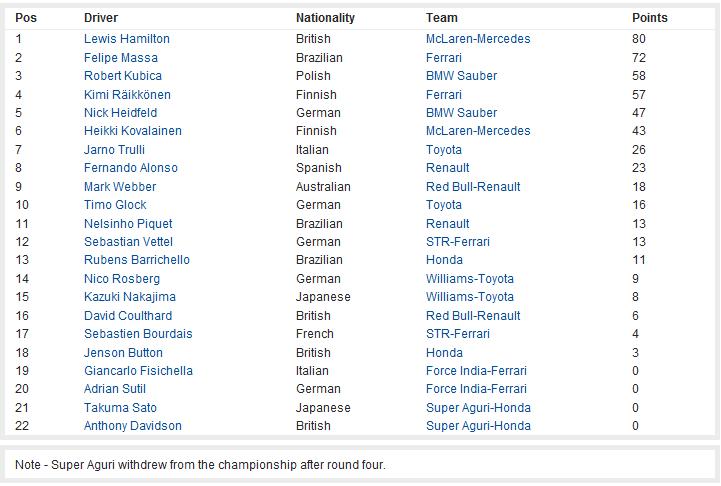Open Fernando Alonso's driver link

131,168
